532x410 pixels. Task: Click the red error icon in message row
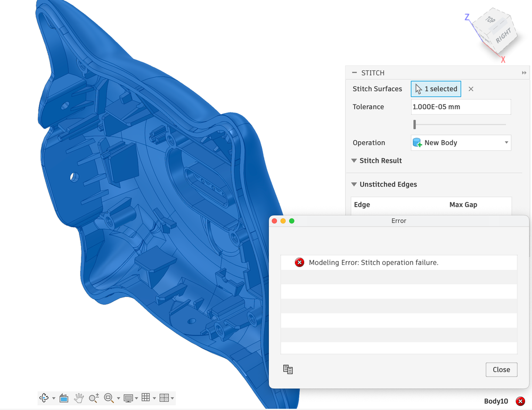[x=299, y=262]
